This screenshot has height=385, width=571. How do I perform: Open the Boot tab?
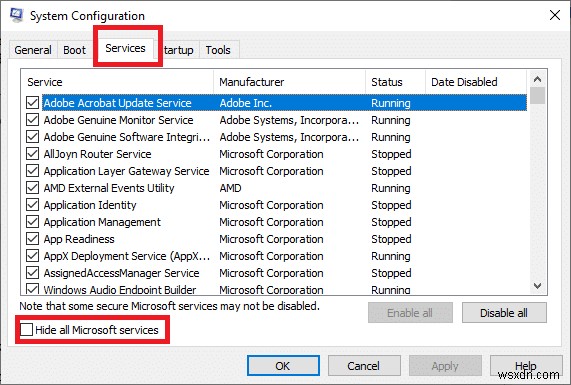74,50
